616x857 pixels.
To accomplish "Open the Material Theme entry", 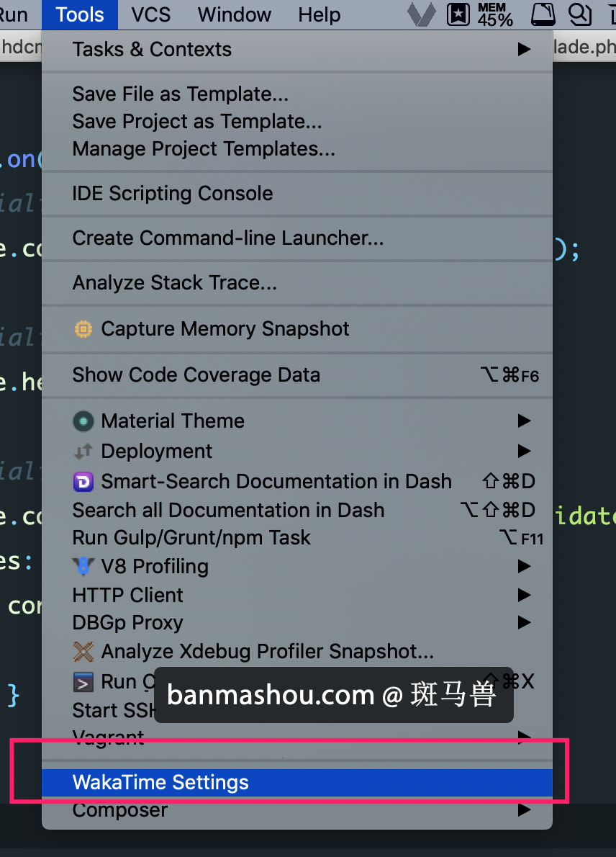I will [297, 421].
